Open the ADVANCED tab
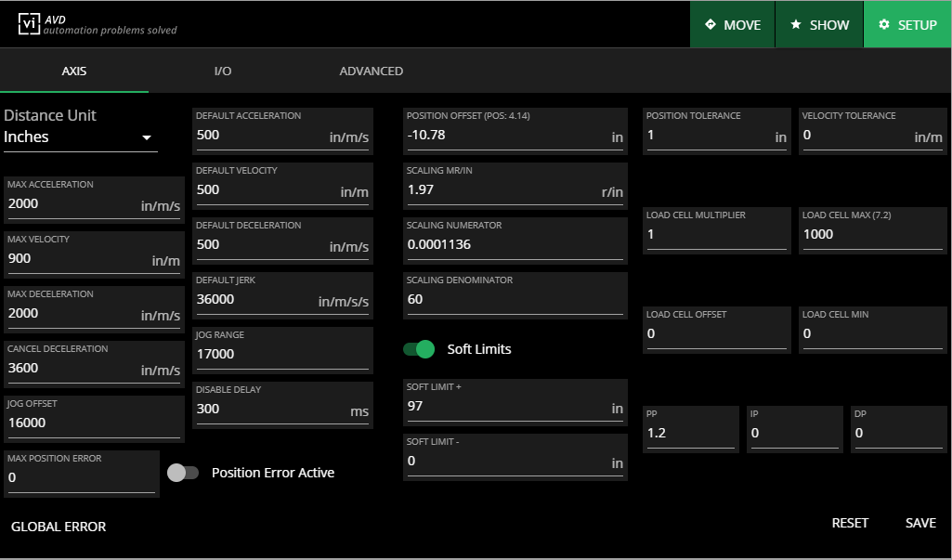The height and width of the screenshot is (560, 952). point(371,72)
